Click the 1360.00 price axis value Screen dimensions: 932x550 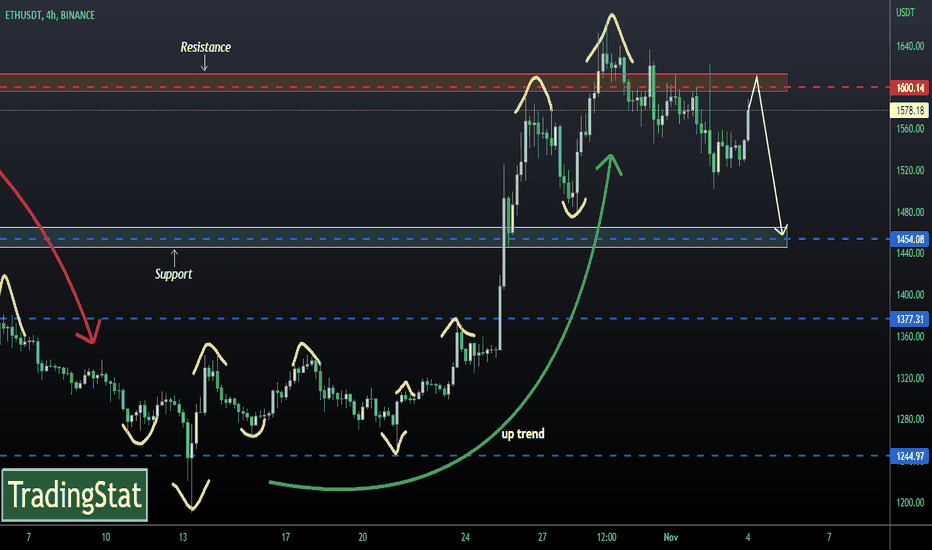coord(910,336)
